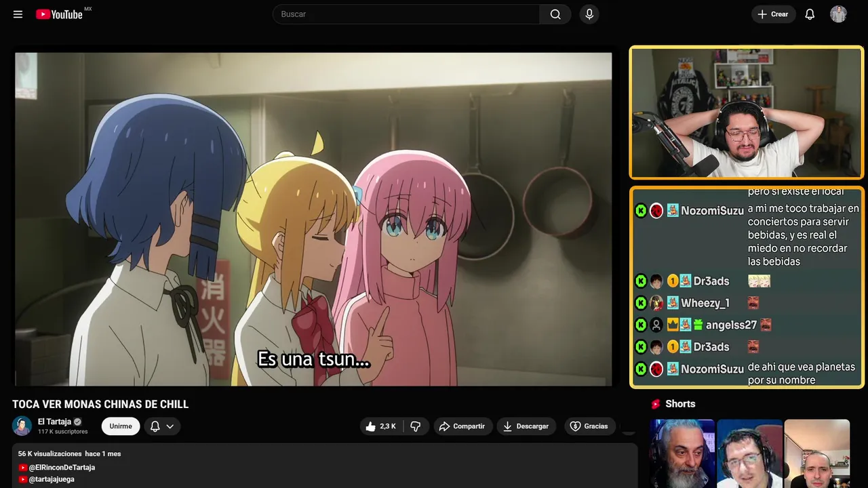
Task: Click the Crear button
Action: coord(773,14)
